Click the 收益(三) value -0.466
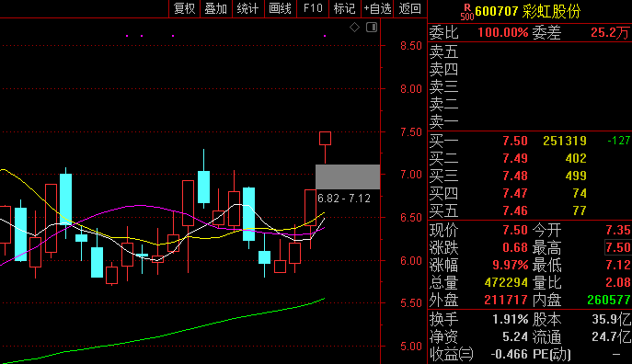This screenshot has height=364, width=632. (x=510, y=354)
